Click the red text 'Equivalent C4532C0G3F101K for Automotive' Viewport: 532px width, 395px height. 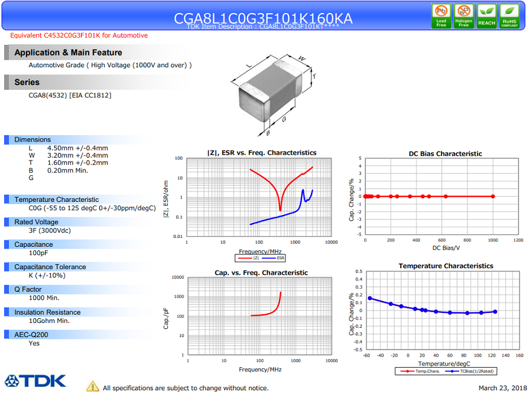(x=79, y=35)
